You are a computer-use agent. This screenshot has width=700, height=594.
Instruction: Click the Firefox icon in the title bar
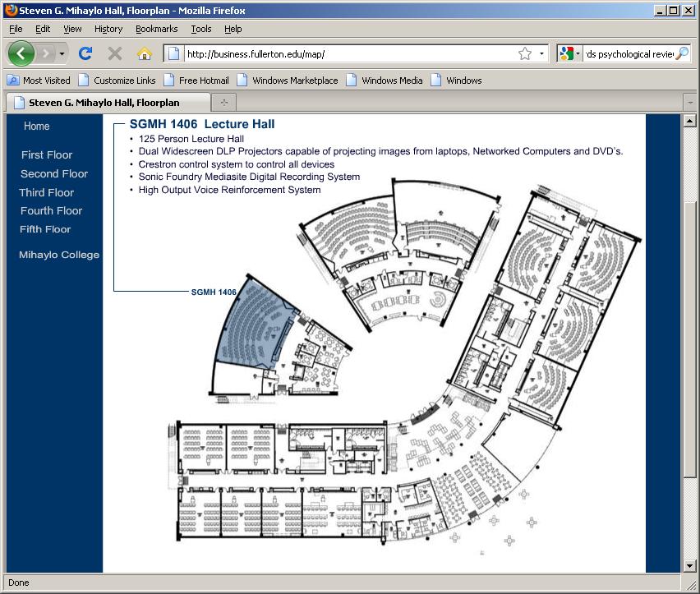coord(12,10)
